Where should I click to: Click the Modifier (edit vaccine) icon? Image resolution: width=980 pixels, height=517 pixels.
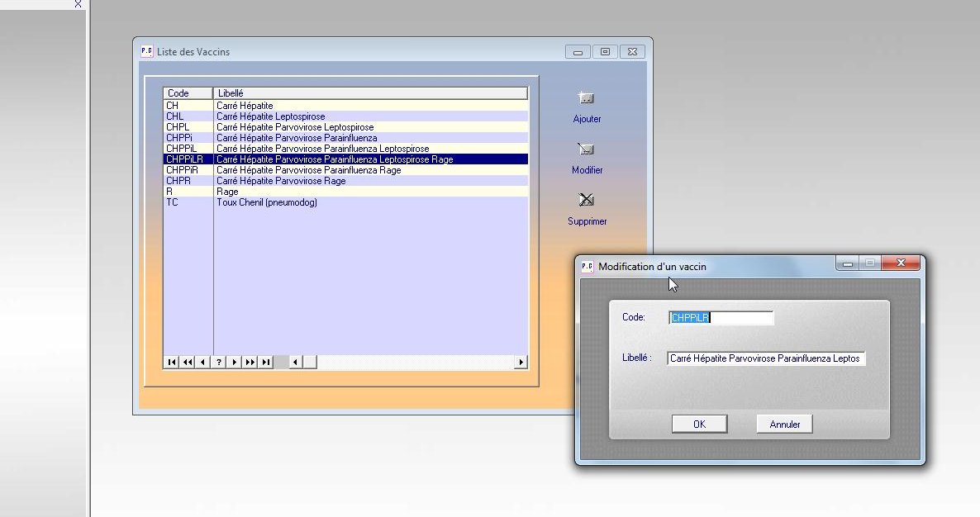(587, 150)
